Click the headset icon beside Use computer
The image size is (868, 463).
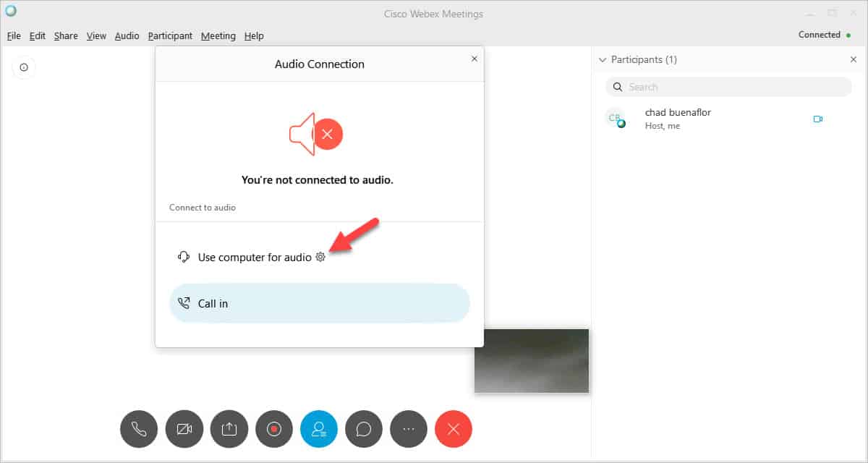tap(184, 257)
